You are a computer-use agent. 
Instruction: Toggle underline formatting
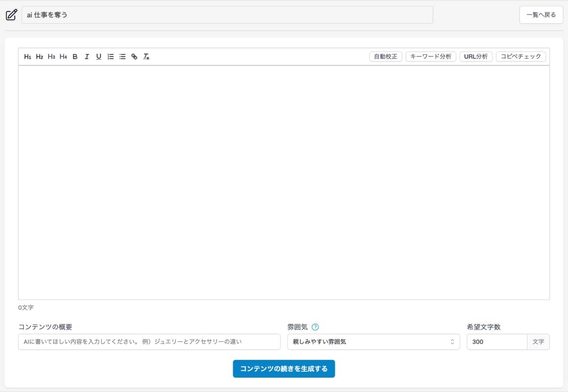(x=98, y=56)
